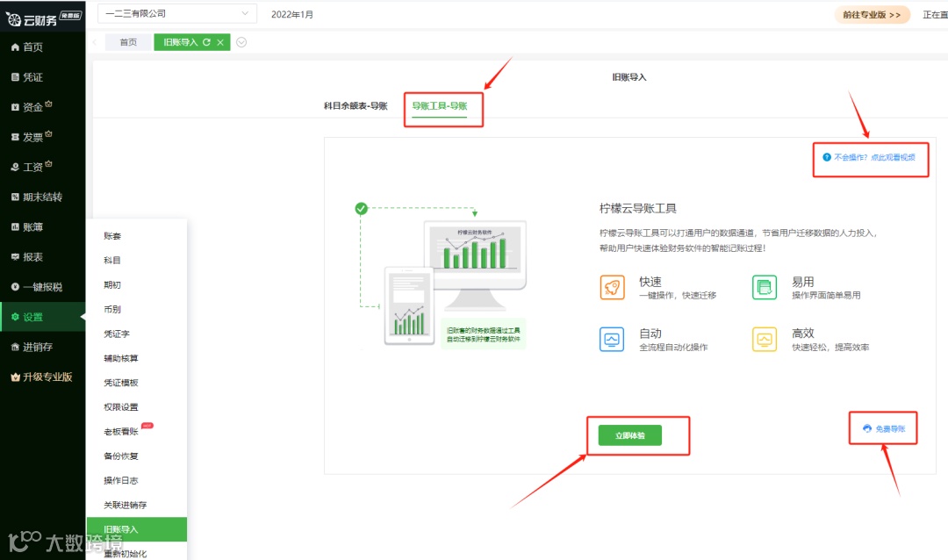Switch to the 首页 tab
The image size is (948, 560).
coord(128,42)
